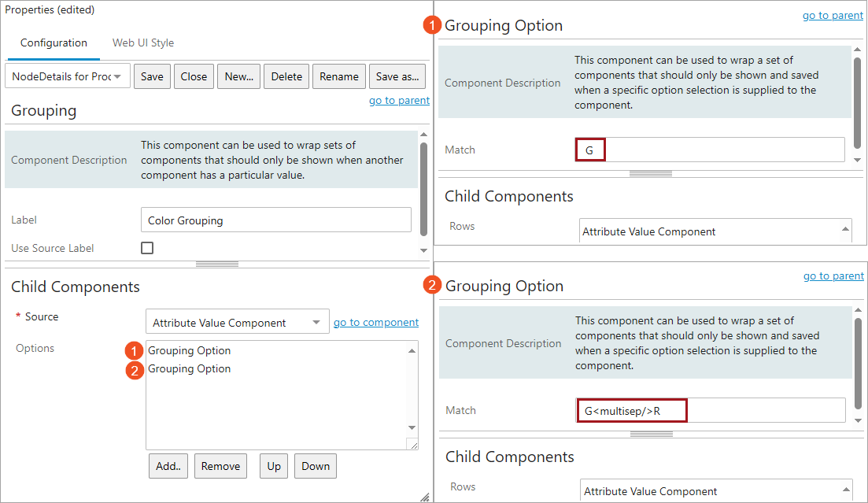
Task: Move the option Up
Action: point(274,466)
